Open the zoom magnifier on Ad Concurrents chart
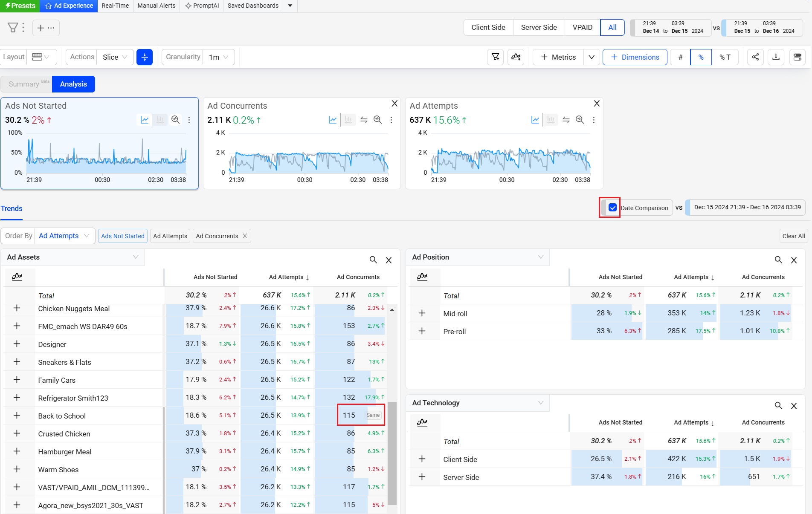This screenshot has height=514, width=812. pyautogui.click(x=377, y=120)
